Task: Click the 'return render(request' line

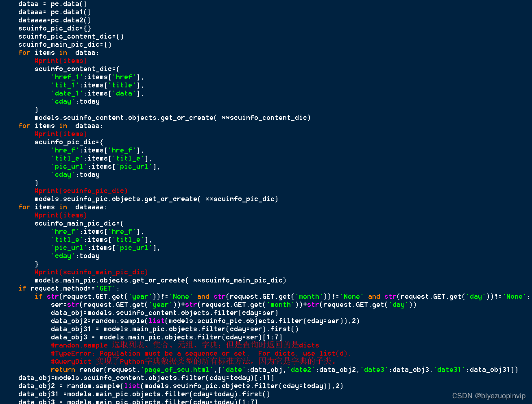Action: (x=285, y=370)
